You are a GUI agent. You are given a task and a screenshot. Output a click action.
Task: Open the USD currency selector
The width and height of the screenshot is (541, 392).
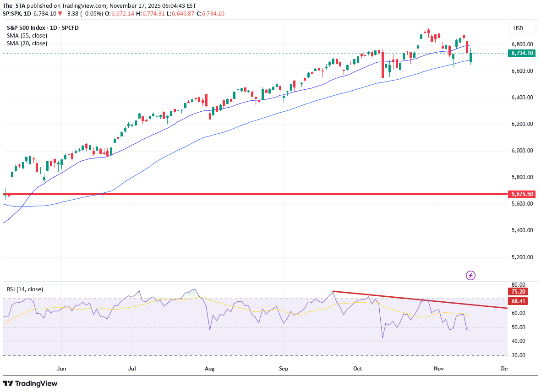coord(523,28)
